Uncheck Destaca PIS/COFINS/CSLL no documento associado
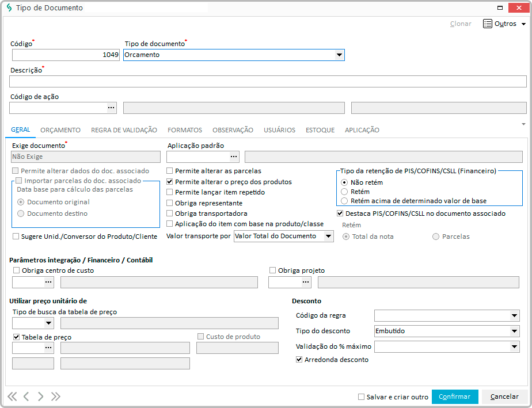The width and height of the screenshot is (532, 408). tap(340, 213)
